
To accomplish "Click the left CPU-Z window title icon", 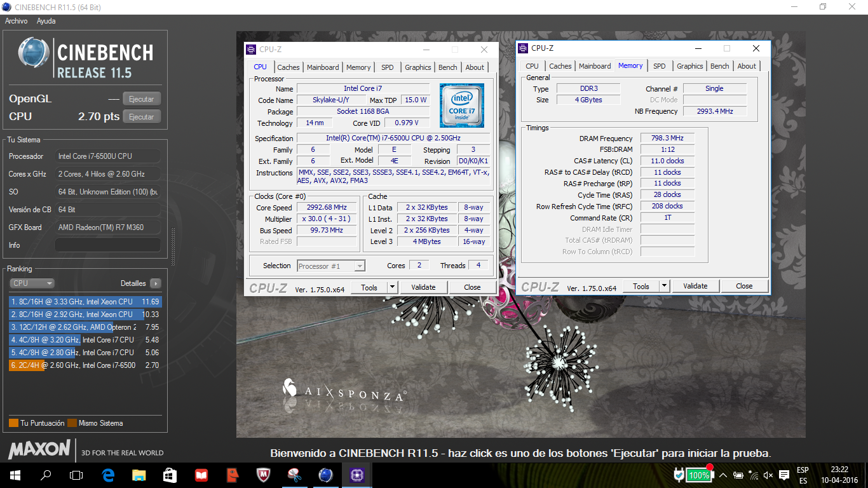I will tap(251, 49).
